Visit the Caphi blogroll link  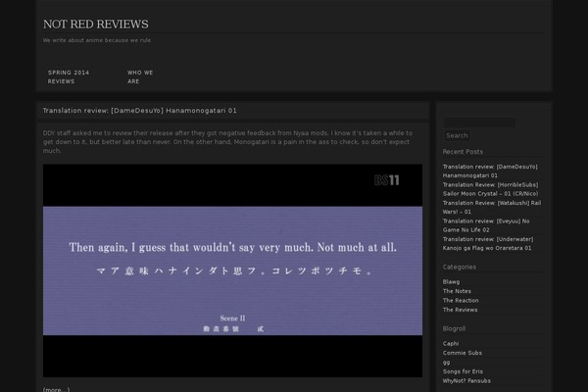point(451,344)
